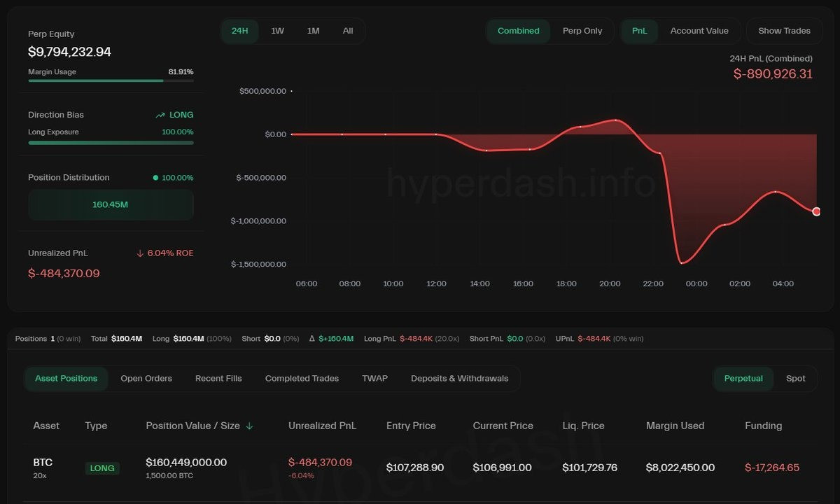Select the Combined view toggle
840x504 pixels.
pyautogui.click(x=519, y=31)
